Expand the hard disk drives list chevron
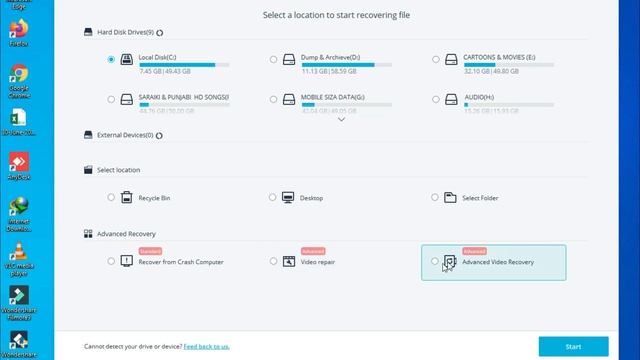Screen dimensions: 640x360 coord(341,120)
